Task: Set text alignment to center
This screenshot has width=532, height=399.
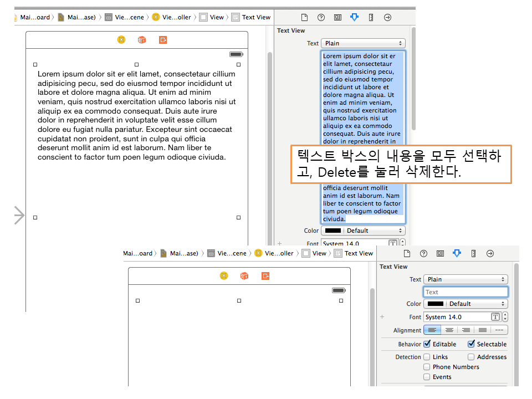Action: point(449,330)
